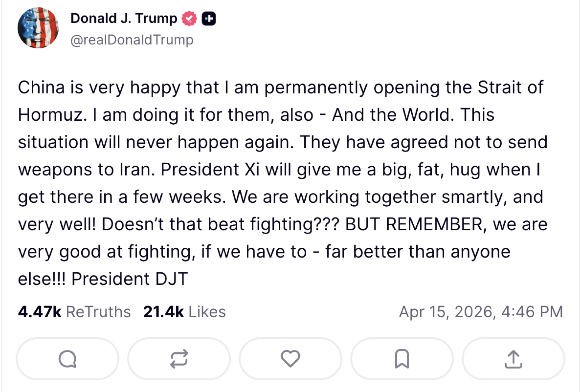581x392 pixels.
Task: Toggle the bookmark state for this Truth
Action: 401,358
